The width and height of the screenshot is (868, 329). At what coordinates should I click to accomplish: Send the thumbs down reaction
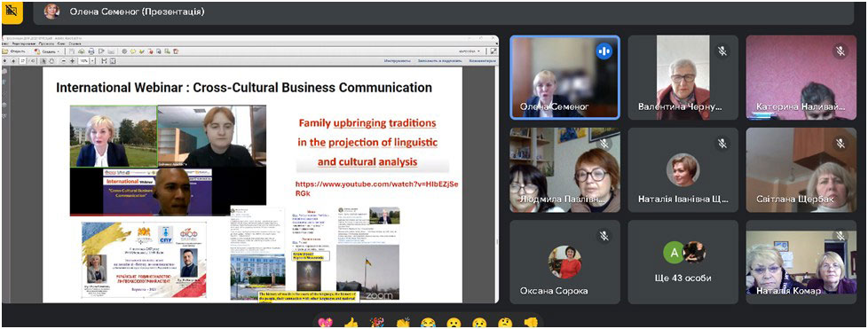(x=531, y=323)
